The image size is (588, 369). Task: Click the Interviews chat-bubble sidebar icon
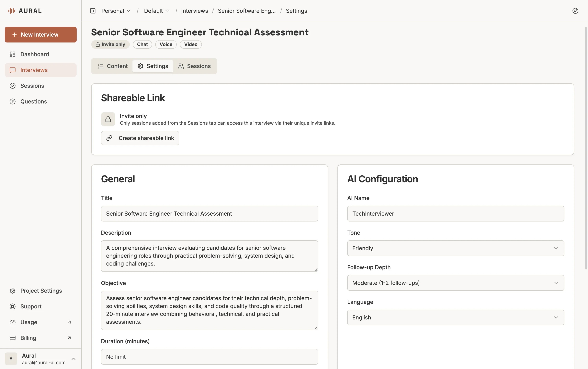click(x=12, y=70)
